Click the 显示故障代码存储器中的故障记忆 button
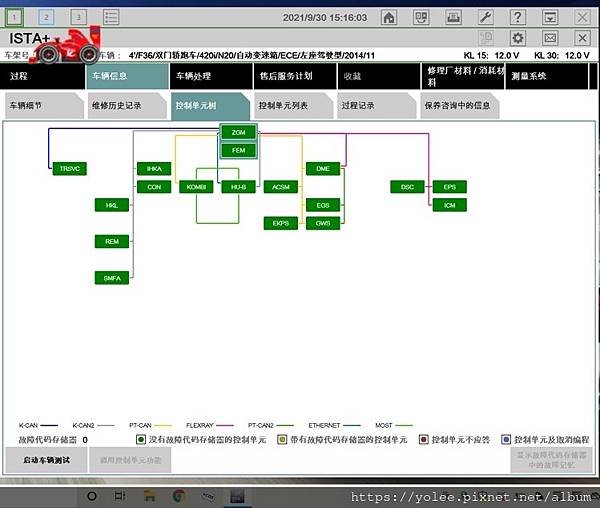Viewport: 600px width, 508px height. pyautogui.click(x=551, y=460)
